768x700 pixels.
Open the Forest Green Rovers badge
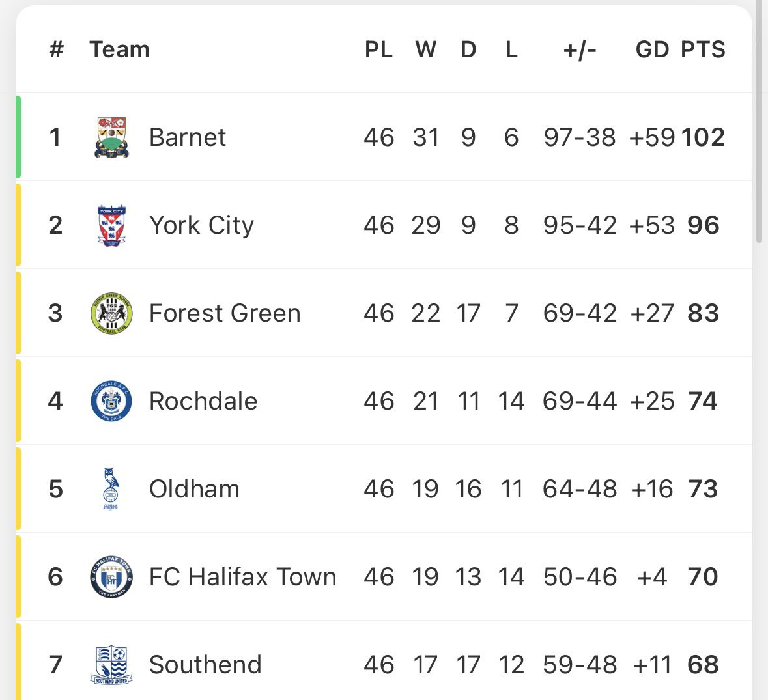point(111,313)
